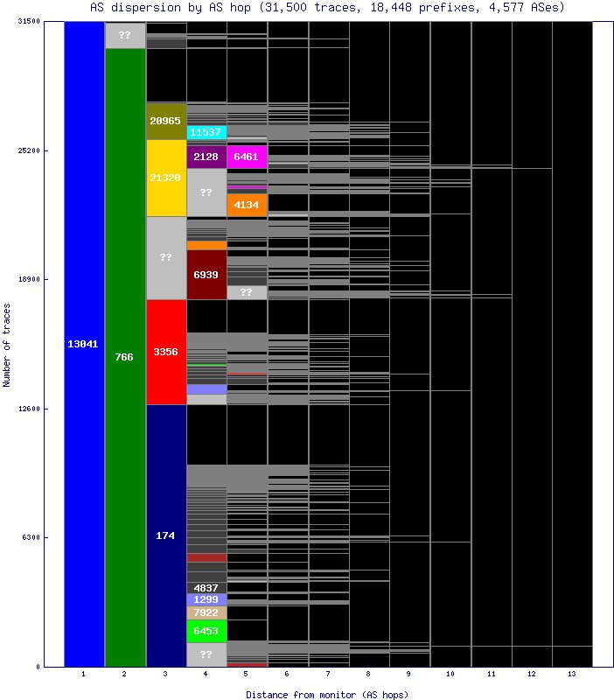Select the magenta AS 6461 block
614x700 pixels.
click(x=247, y=157)
